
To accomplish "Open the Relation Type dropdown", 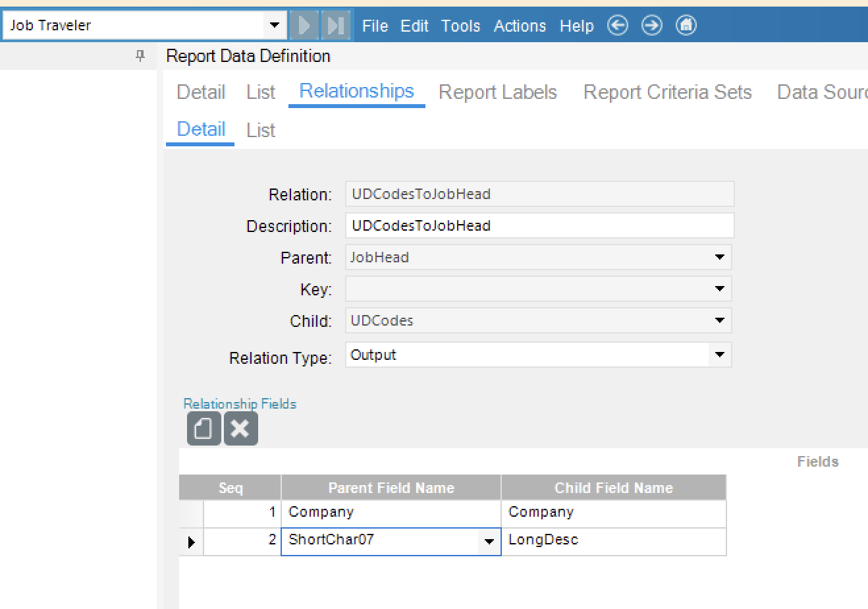I will [x=719, y=355].
